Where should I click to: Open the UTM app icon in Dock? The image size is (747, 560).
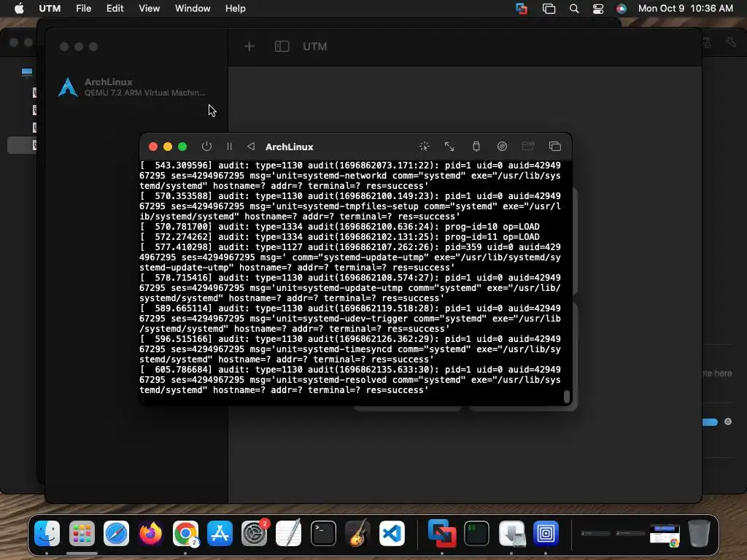pyautogui.click(x=546, y=533)
